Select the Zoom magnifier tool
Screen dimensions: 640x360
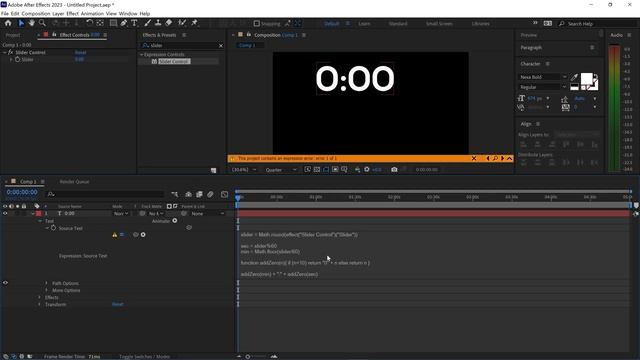[x=42, y=23]
